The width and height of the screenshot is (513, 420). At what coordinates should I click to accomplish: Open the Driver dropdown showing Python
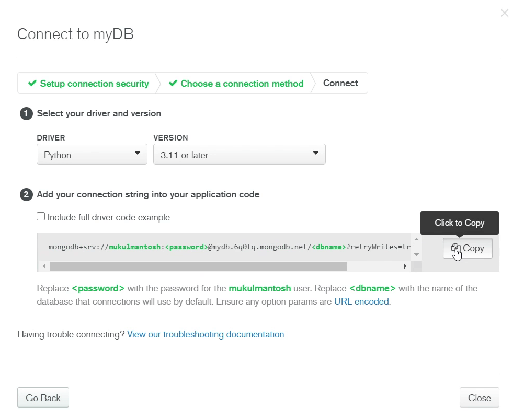[92, 155]
